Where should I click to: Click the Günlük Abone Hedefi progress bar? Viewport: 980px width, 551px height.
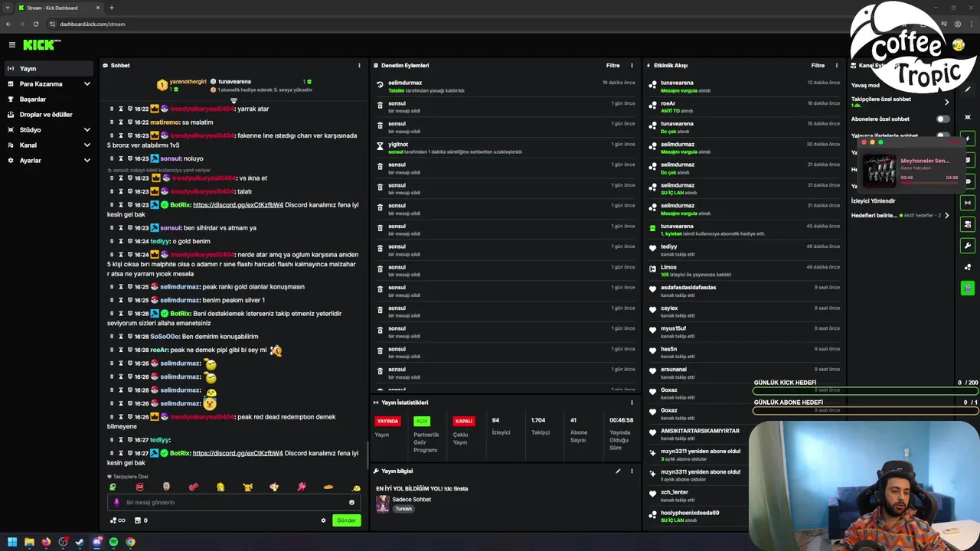click(865, 411)
